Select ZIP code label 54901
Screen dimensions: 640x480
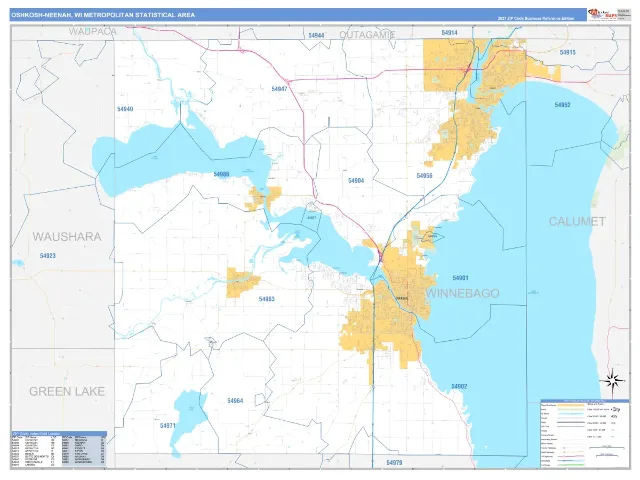[460, 278]
